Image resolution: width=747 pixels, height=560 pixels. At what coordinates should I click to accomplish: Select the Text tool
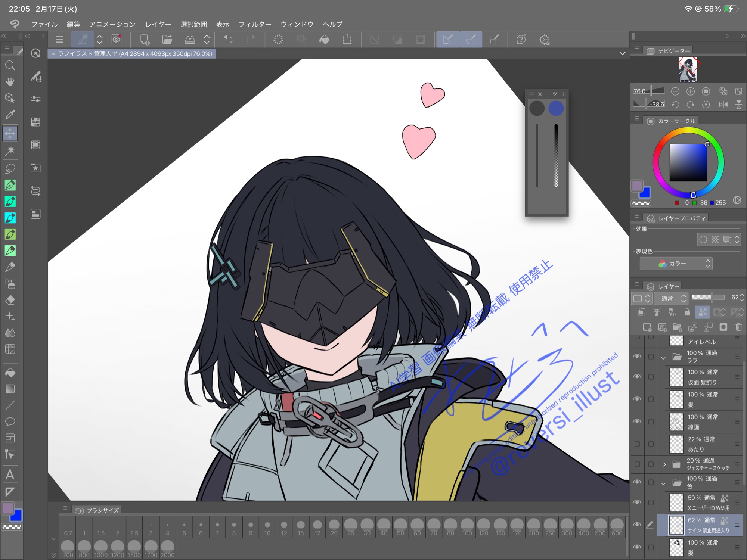[10, 475]
